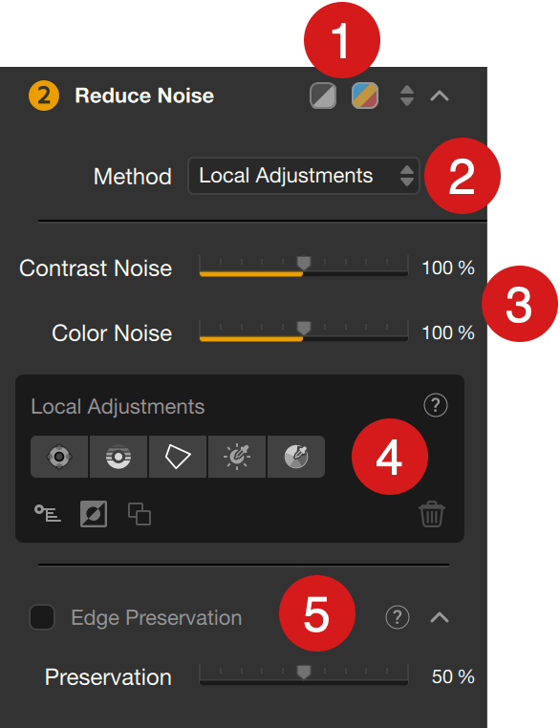The width and height of the screenshot is (560, 728).
Task: Select the polygon selection tool
Action: pos(178,457)
